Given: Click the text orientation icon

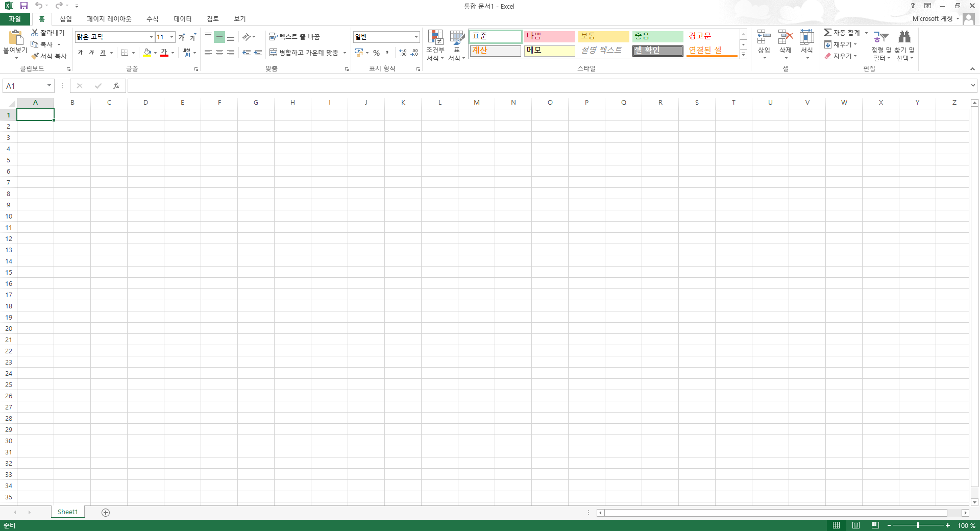Looking at the screenshot, I should 247,37.
